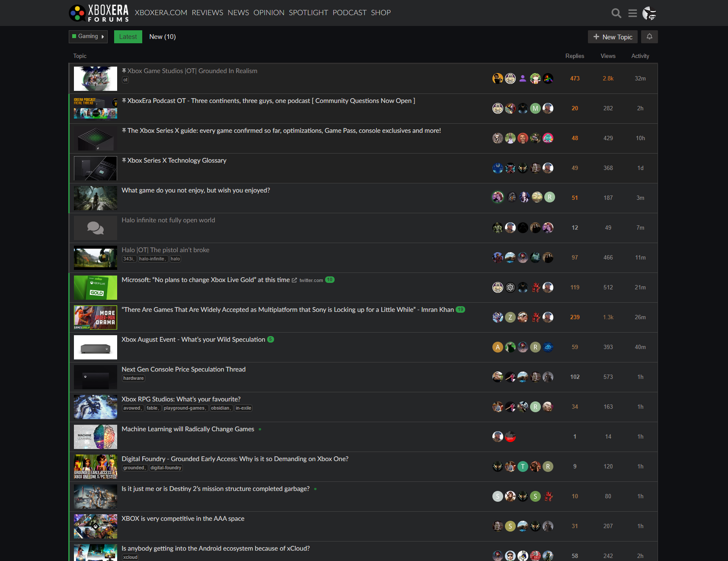Viewport: 728px width, 561px height.
Task: Open the SPOTLIGHT menu item
Action: pyautogui.click(x=309, y=13)
